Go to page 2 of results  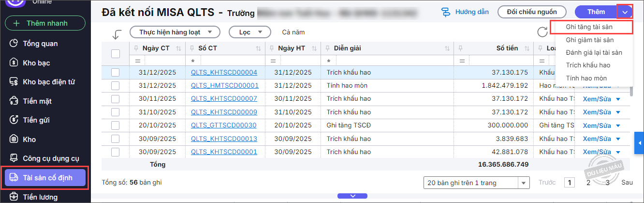[588, 183]
